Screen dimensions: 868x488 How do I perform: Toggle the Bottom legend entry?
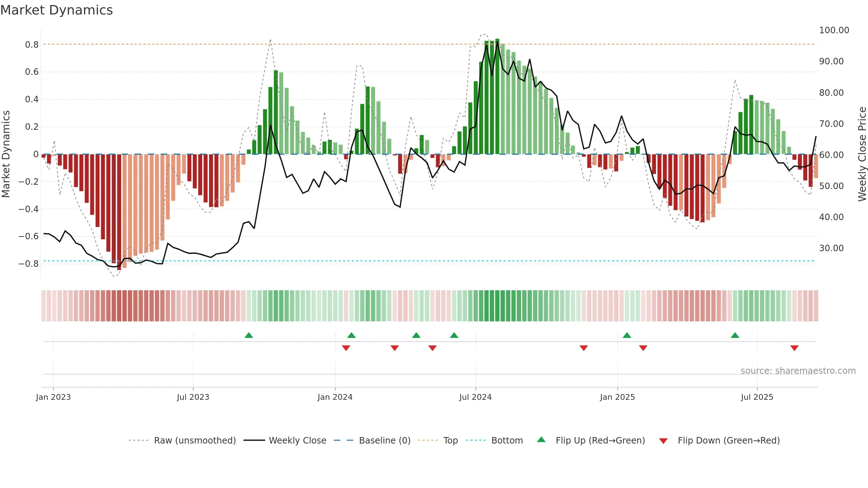494,440
